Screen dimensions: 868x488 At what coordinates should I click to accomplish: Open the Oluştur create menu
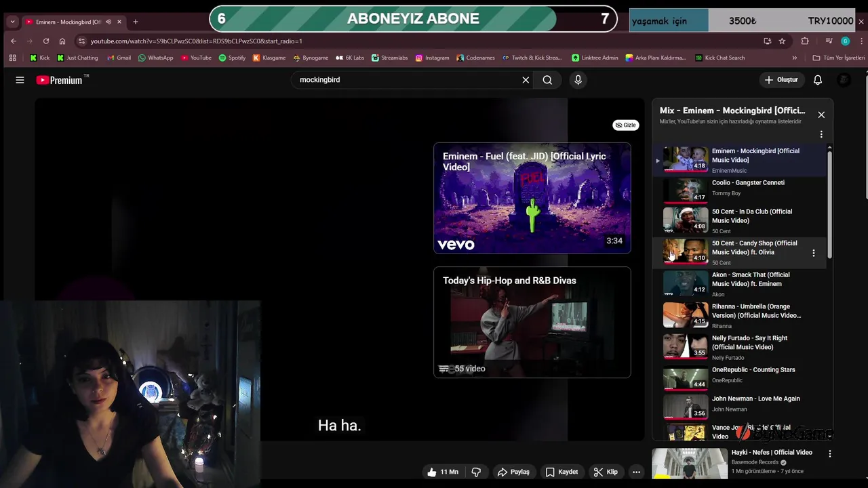[x=781, y=80]
